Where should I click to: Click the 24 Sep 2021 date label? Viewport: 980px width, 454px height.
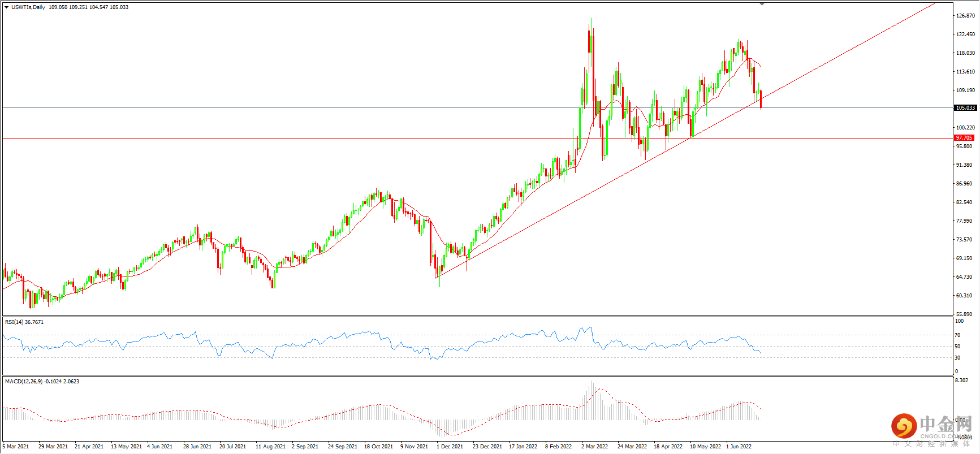(343, 447)
